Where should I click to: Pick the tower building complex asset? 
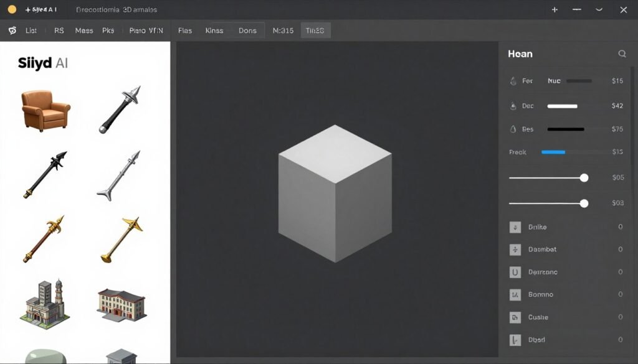pos(45,304)
